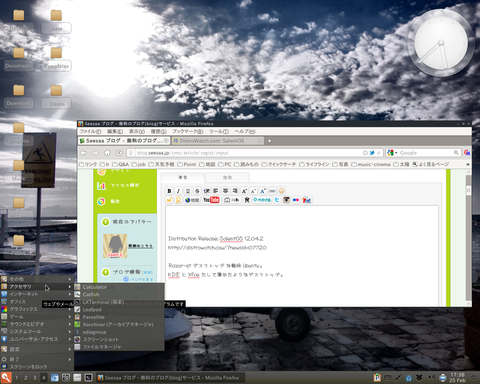Expand the グラフィックス category in start menu
The width and height of the screenshot is (480, 384).
[37, 309]
